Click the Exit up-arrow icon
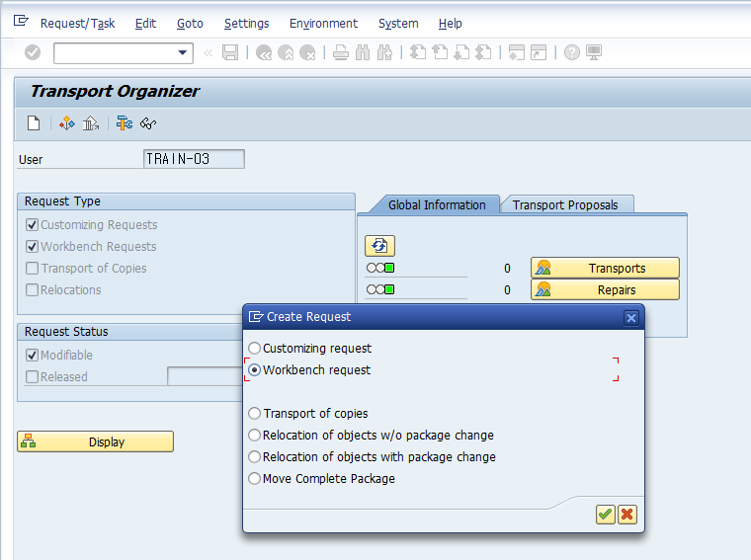Image resolution: width=751 pixels, height=560 pixels. tap(286, 52)
